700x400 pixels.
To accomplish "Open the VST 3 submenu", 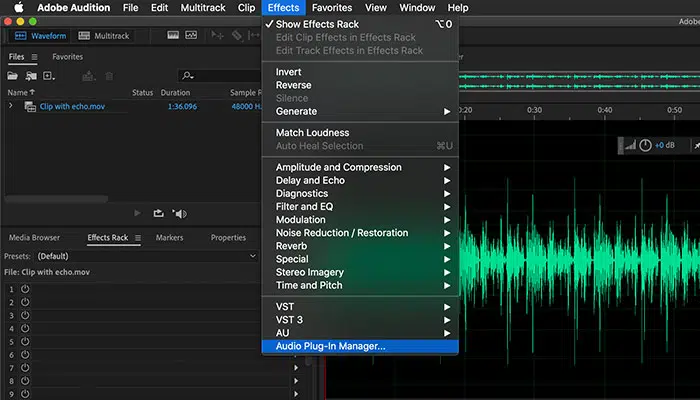I will tap(360, 320).
